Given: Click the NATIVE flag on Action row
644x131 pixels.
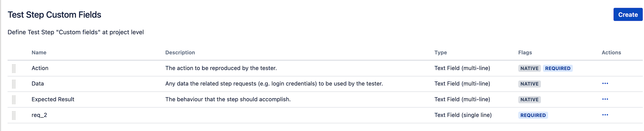Looking at the screenshot, I should coord(529,68).
